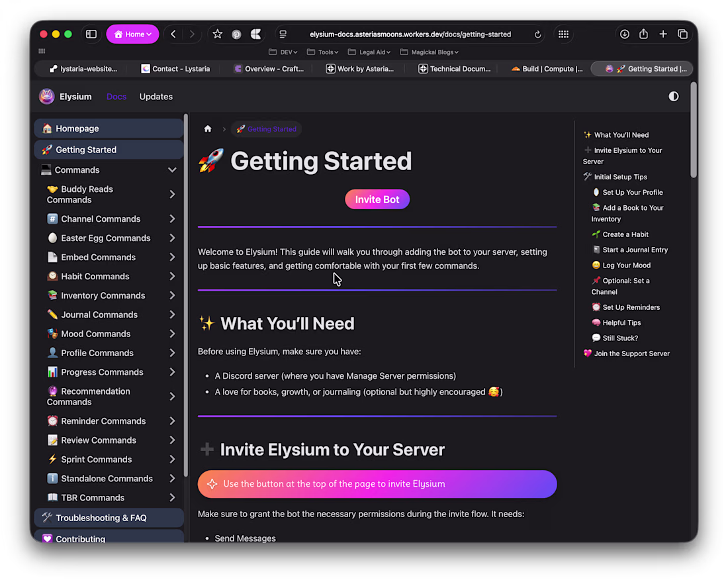Switch to Overview - Craft tab
This screenshot has width=728, height=582.
tap(269, 69)
